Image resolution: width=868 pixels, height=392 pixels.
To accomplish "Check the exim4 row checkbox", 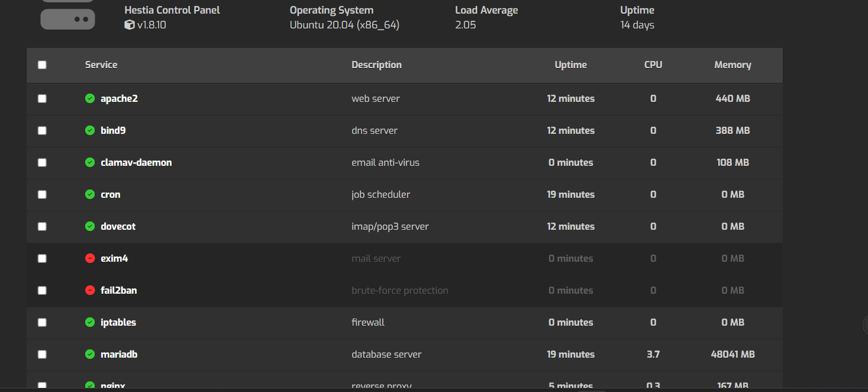I will point(42,259).
